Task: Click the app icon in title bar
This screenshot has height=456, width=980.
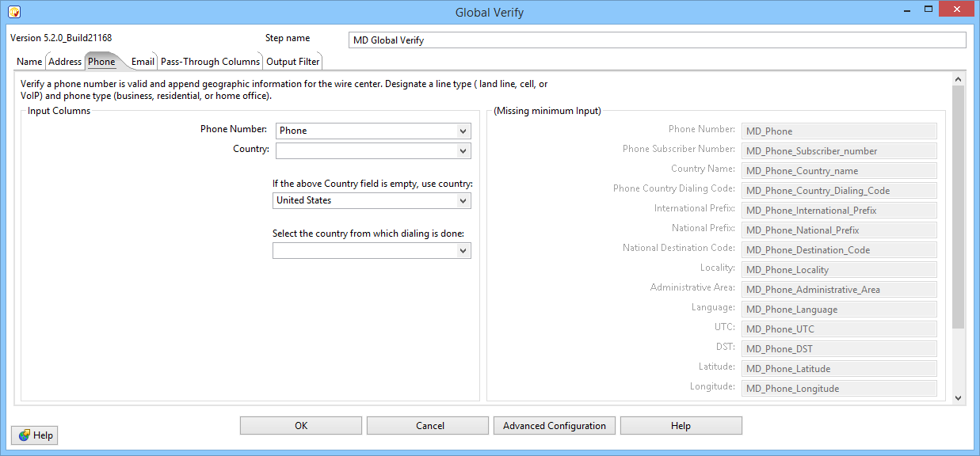Action: click(x=14, y=12)
